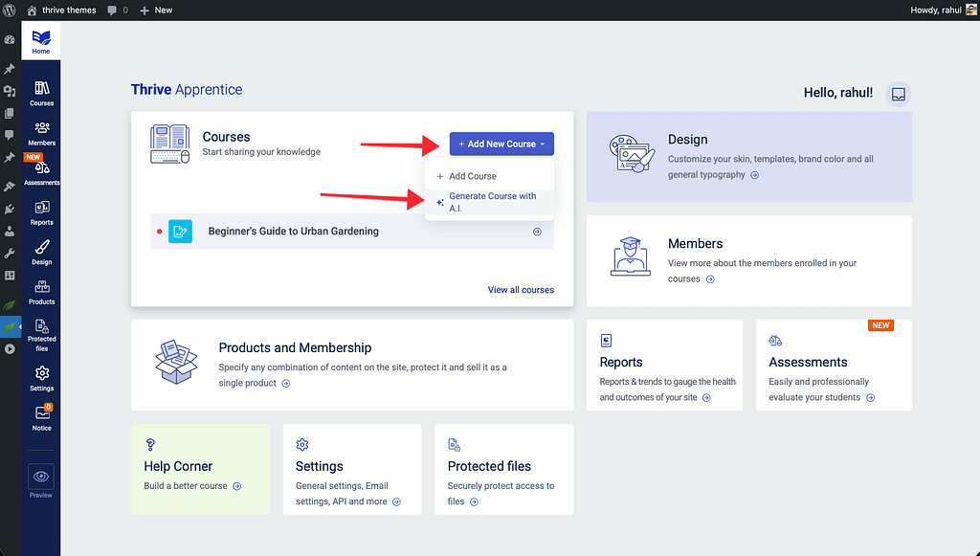
Task: Click the Preview eye icon
Action: click(x=41, y=477)
